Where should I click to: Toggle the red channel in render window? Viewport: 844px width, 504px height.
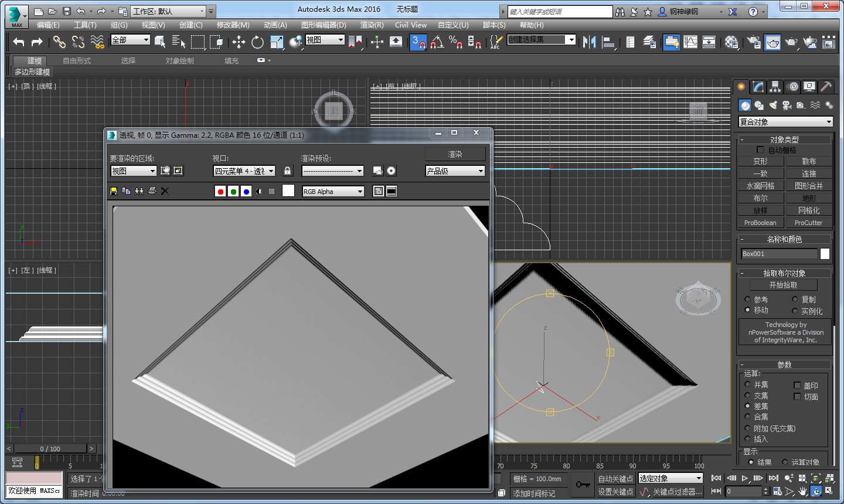click(220, 191)
